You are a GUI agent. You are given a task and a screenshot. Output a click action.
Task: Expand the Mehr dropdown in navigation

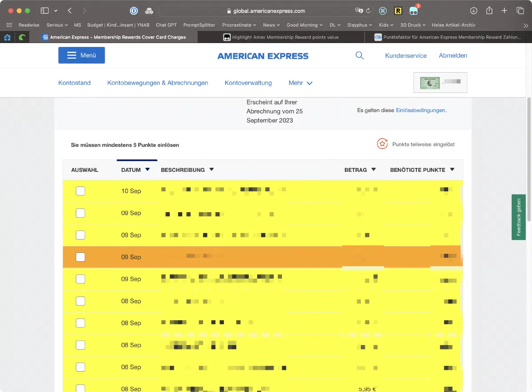[300, 83]
